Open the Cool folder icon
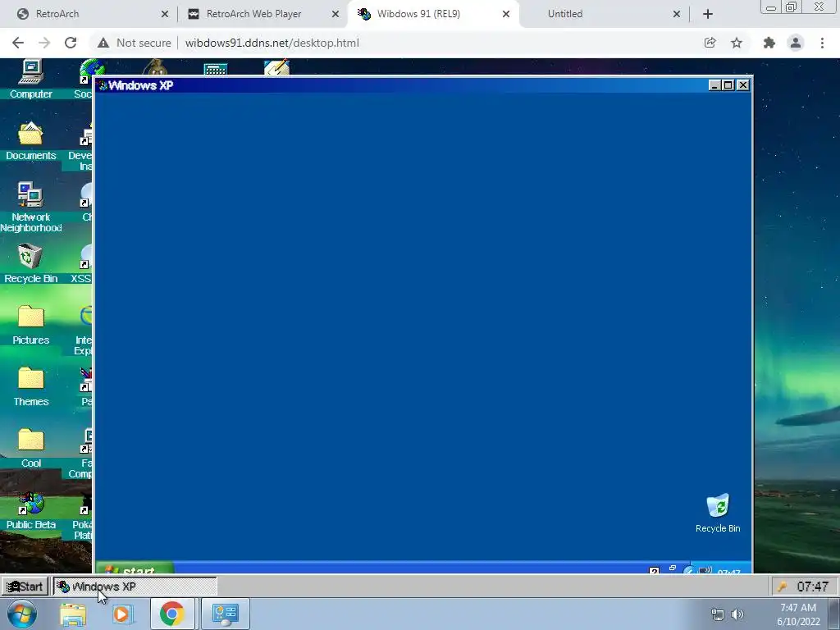This screenshot has width=840, height=630. coord(30,447)
